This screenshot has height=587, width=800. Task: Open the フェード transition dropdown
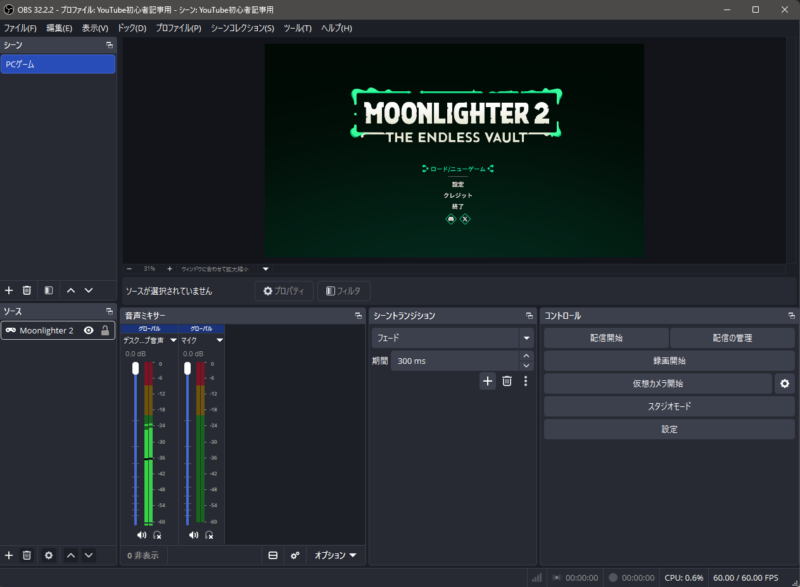point(453,338)
